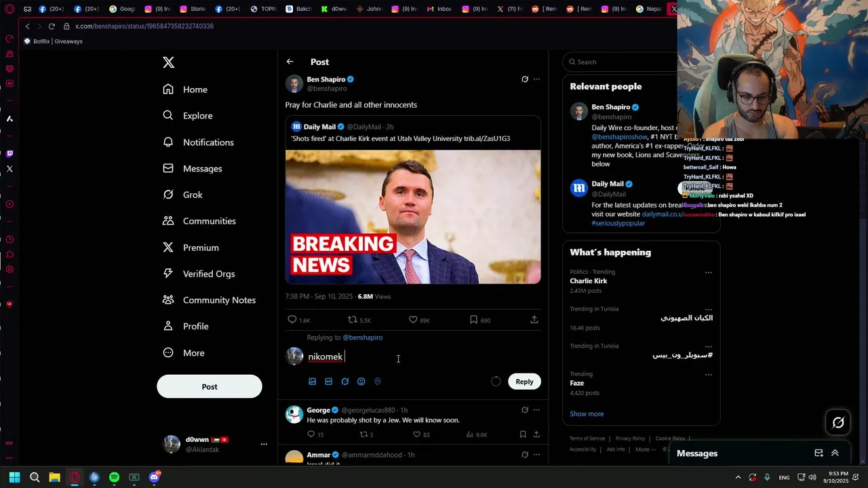Viewport: 868px width, 488px height.
Task: Open the Breaking News image thumbnail
Action: [x=413, y=217]
